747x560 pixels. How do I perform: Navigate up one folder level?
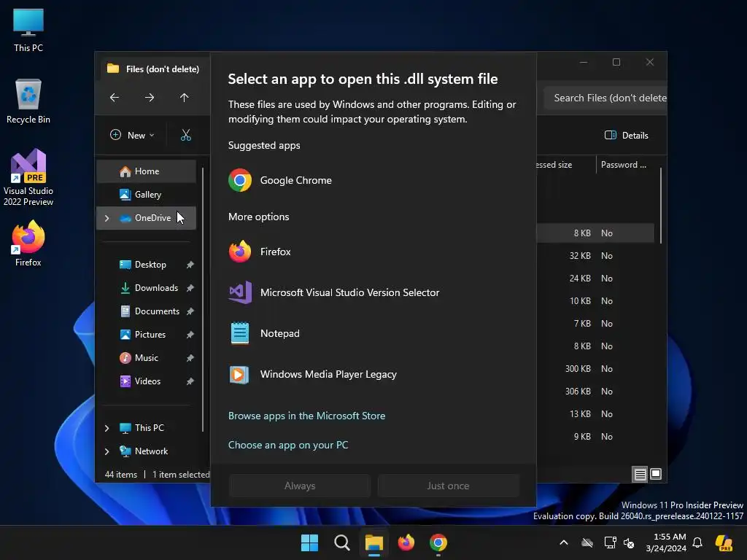point(185,98)
